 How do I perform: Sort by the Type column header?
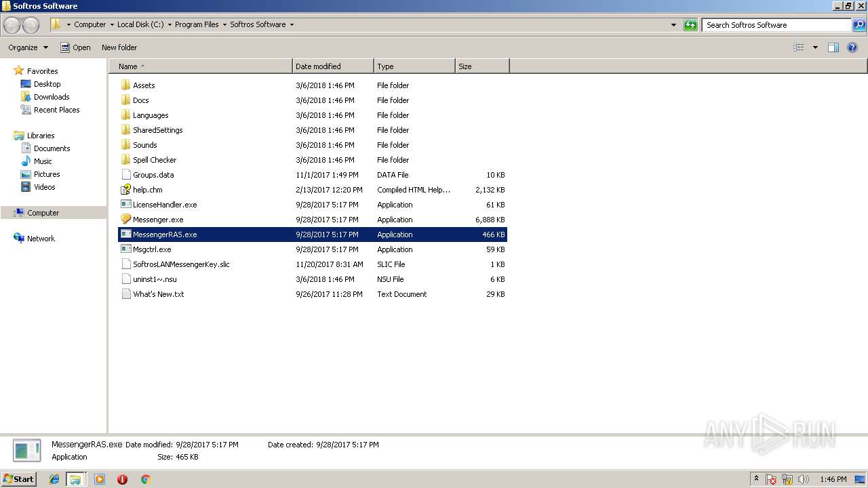point(414,66)
